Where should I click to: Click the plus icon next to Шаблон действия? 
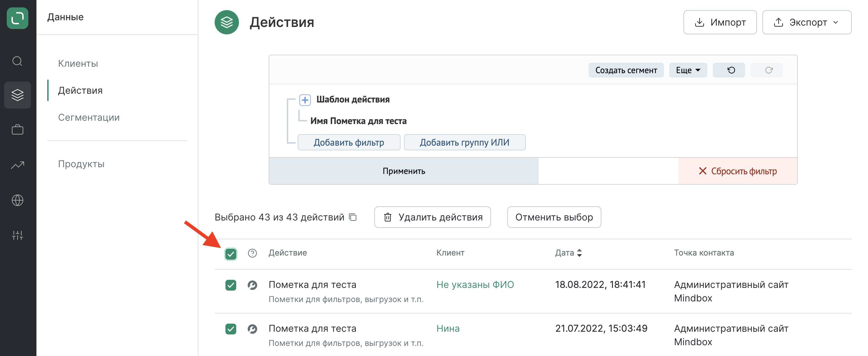point(305,100)
